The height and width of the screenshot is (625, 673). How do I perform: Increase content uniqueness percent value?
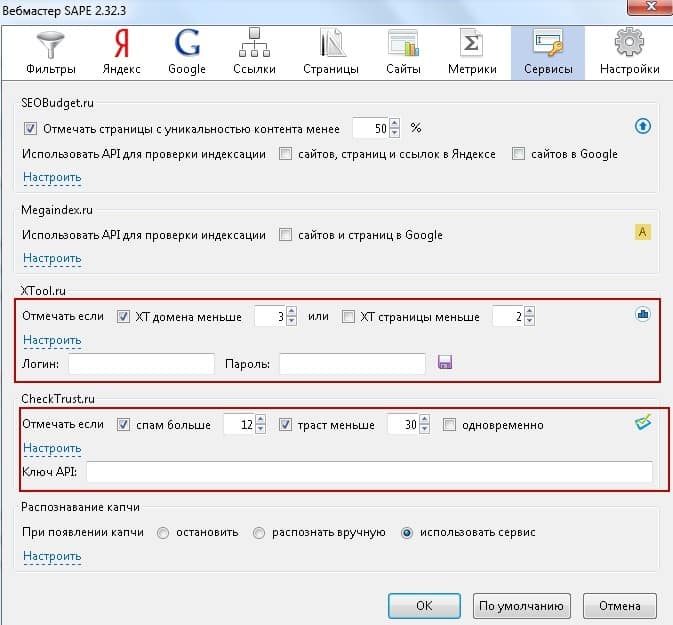click(x=394, y=123)
